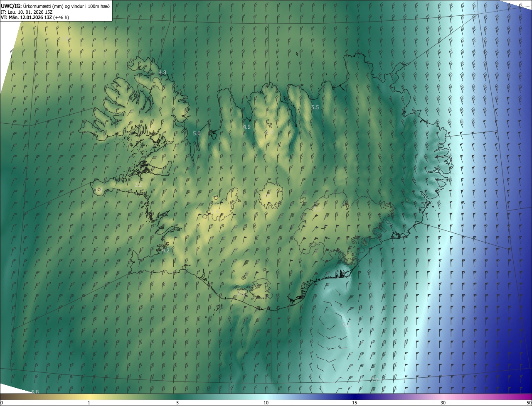Screen dimensions: 532x406
Task: Click the '(+46 h)' forecast offset text
Action: click(x=61, y=17)
